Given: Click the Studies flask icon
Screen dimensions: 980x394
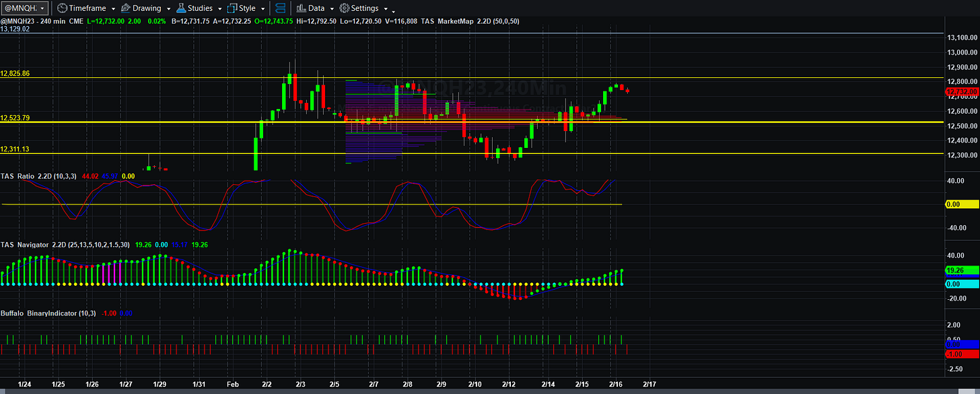Looking at the screenshot, I should pos(181,8).
